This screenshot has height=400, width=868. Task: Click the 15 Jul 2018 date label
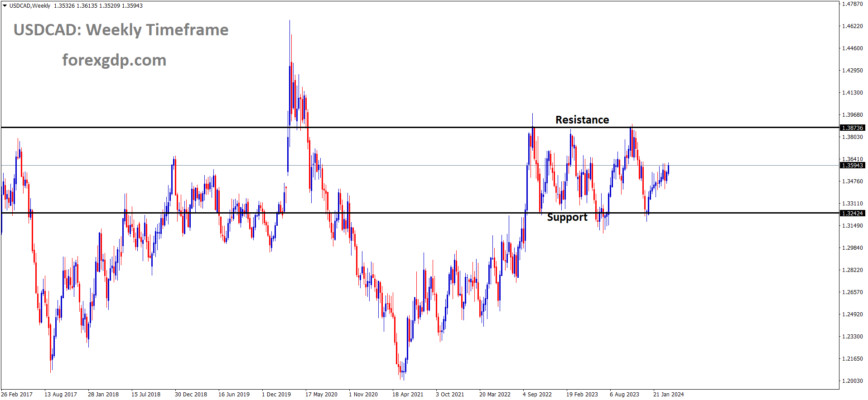(146, 395)
